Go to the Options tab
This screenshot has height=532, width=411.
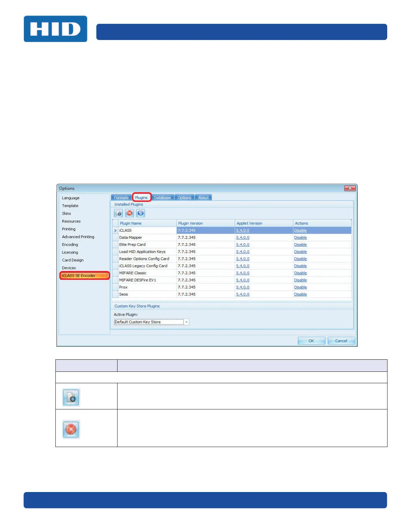[x=184, y=197]
